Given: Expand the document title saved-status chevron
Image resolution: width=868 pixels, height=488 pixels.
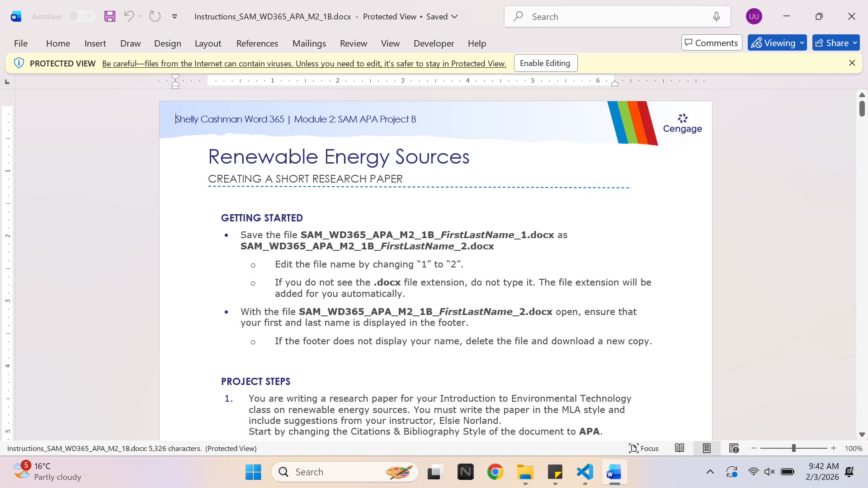Looking at the screenshot, I should pyautogui.click(x=455, y=17).
